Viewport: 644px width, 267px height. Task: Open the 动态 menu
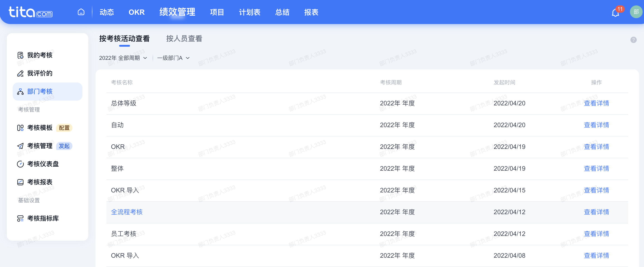[x=107, y=12]
